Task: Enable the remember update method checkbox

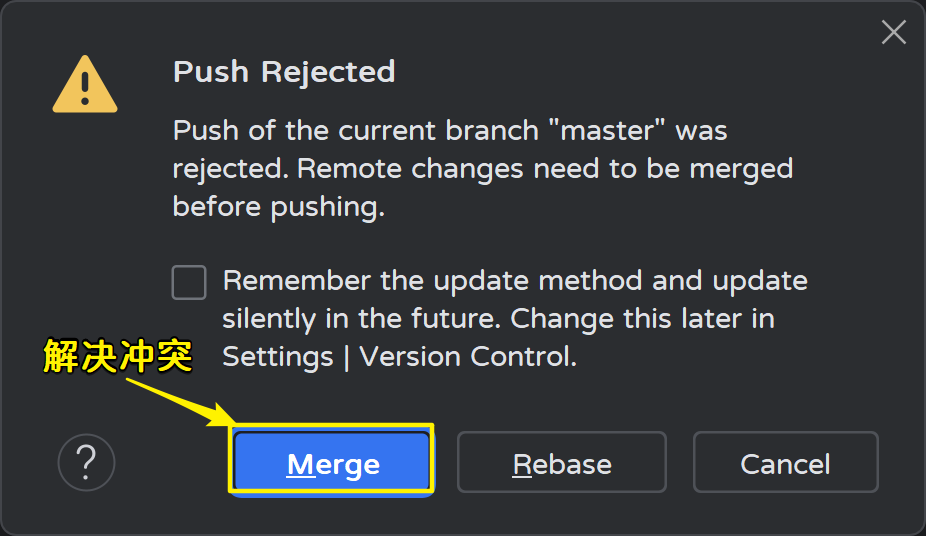Action: pos(189,283)
